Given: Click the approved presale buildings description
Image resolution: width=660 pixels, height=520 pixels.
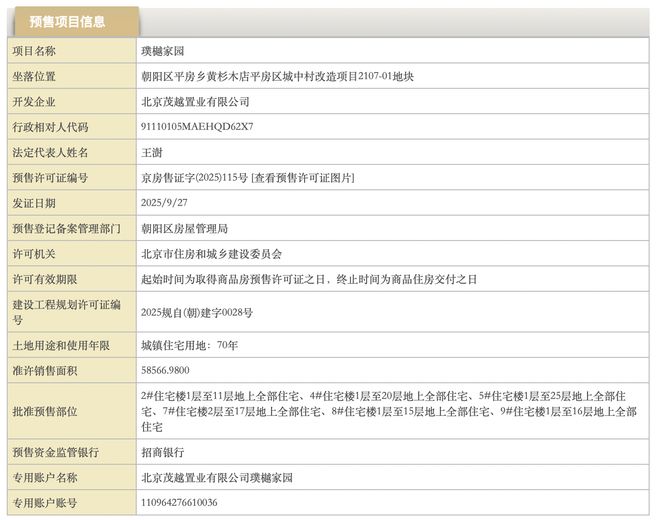Looking at the screenshot, I should point(389,411).
